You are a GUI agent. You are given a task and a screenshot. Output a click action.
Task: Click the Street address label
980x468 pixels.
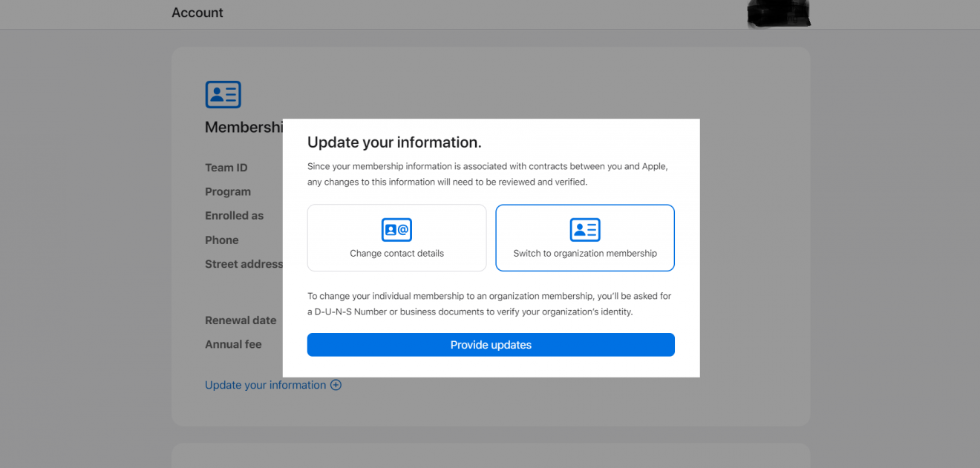pos(244,264)
